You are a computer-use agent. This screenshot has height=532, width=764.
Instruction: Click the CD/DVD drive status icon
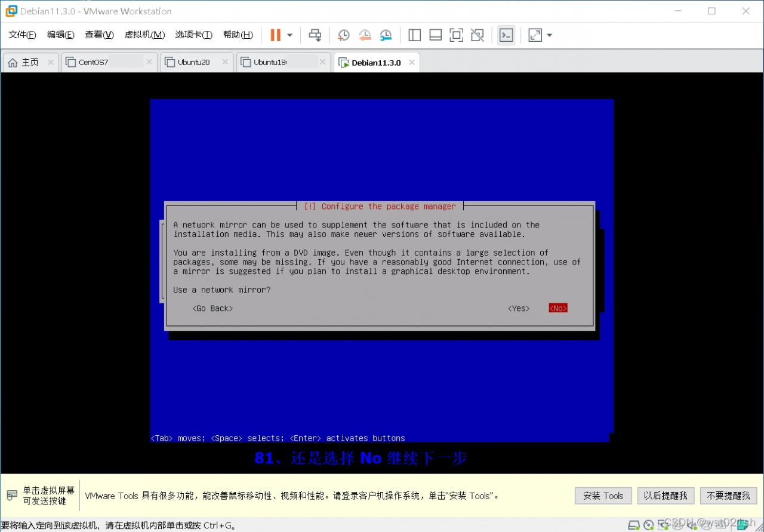click(648, 525)
